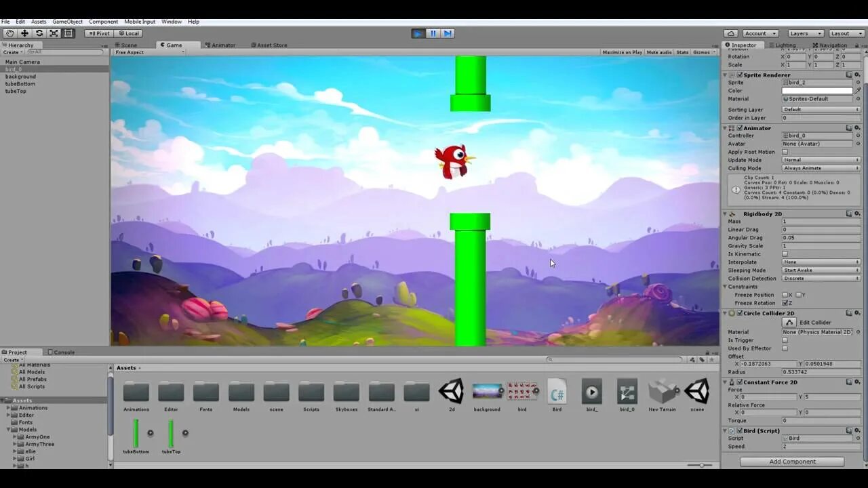Click the Edit Collider icon button
This screenshot has height=488, width=868.
pos(790,323)
